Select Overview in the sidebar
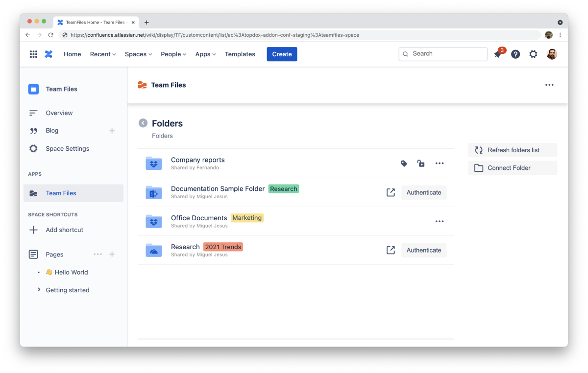Screen dimensions: 588x373 click(x=59, y=113)
